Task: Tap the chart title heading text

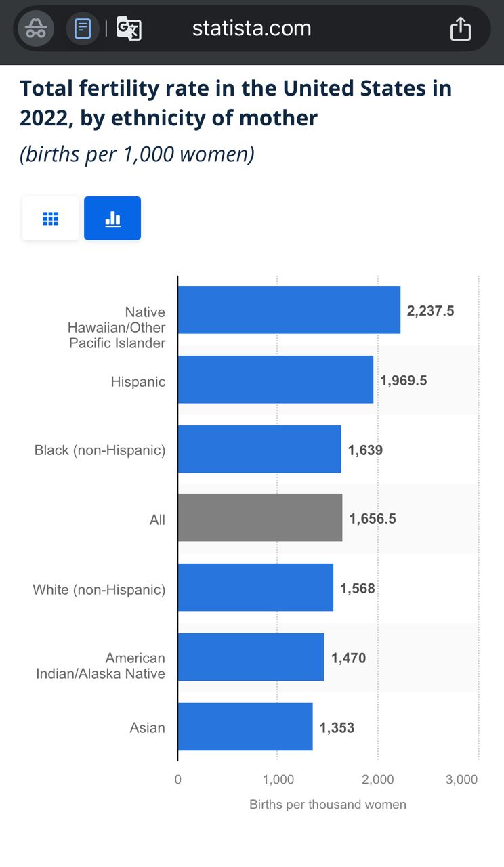Action: point(236,103)
